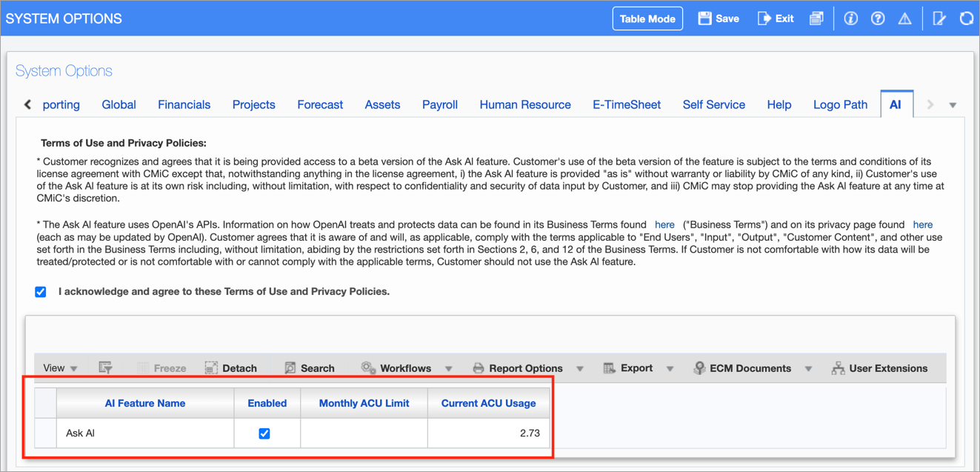This screenshot has width=980, height=472.
Task: Open the help question mark icon
Action: [878, 19]
